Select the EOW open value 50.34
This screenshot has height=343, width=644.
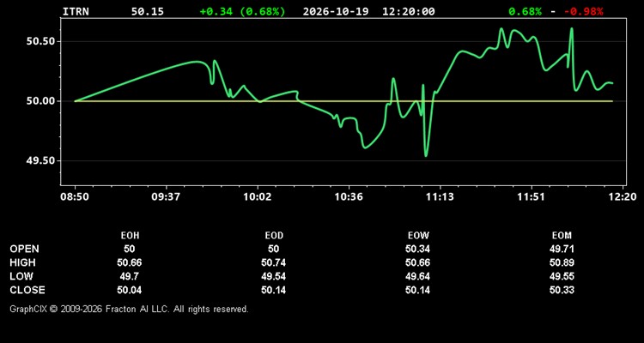point(417,249)
